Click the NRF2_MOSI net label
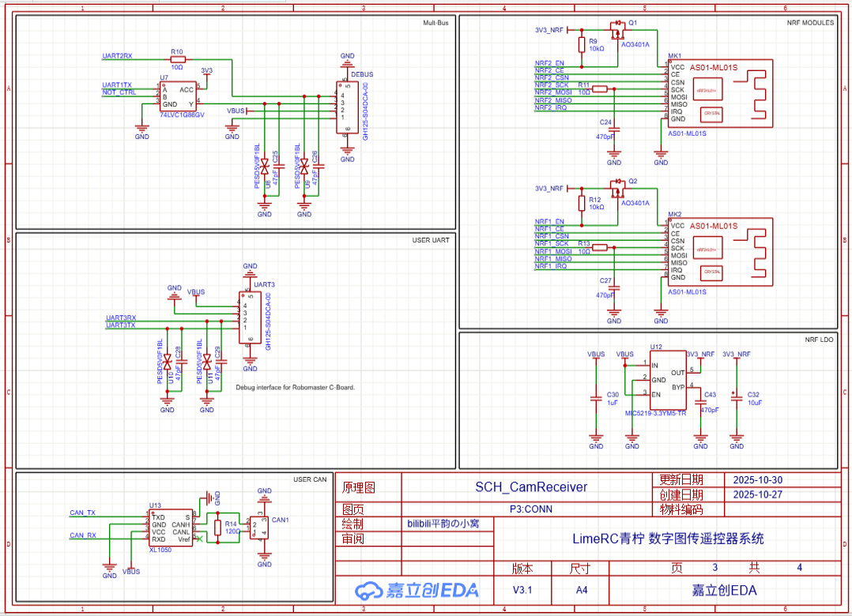852x616 pixels. tap(553, 92)
